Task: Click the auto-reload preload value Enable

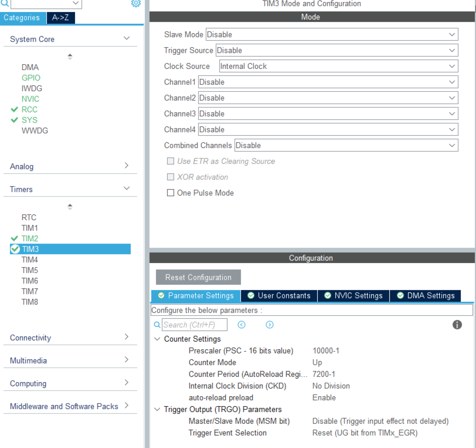Action: point(324,397)
